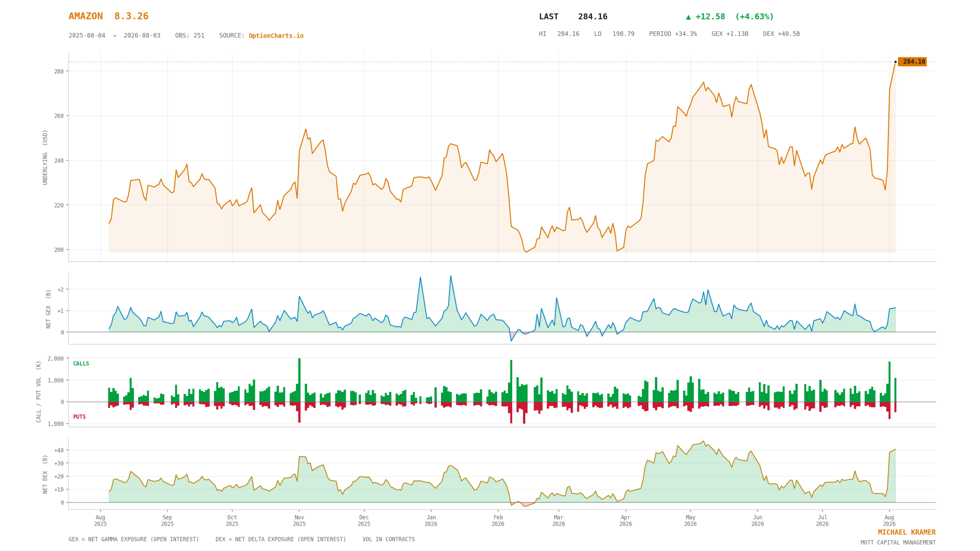Click the date range 2025-08-04 → 2026-08-03
Image resolution: width=980 pixels, height=551 pixels.
(x=114, y=36)
